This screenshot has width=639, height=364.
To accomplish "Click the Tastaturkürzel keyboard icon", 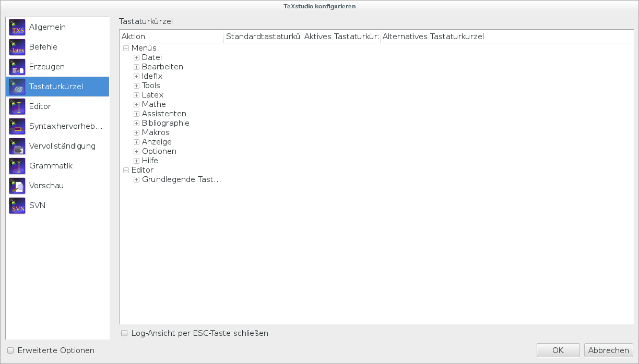I will click(x=17, y=87).
